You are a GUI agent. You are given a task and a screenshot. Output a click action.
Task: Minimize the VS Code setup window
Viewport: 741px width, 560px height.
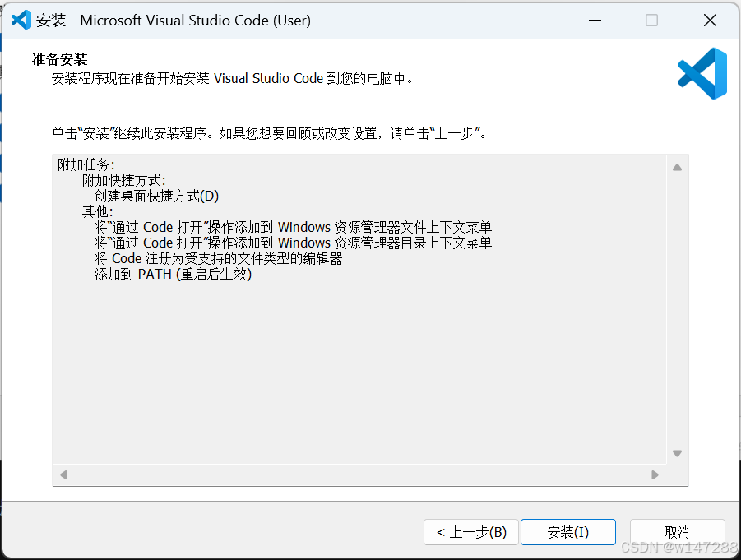point(595,21)
